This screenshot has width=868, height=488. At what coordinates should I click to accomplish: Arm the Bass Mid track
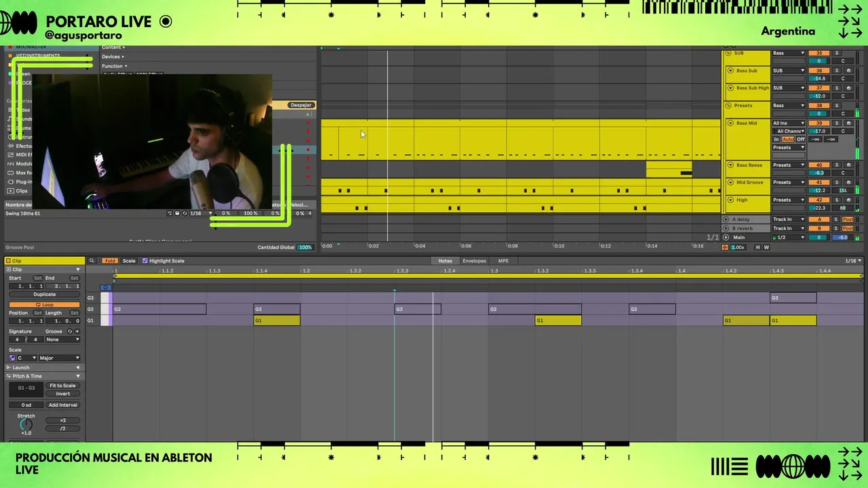[x=848, y=123]
